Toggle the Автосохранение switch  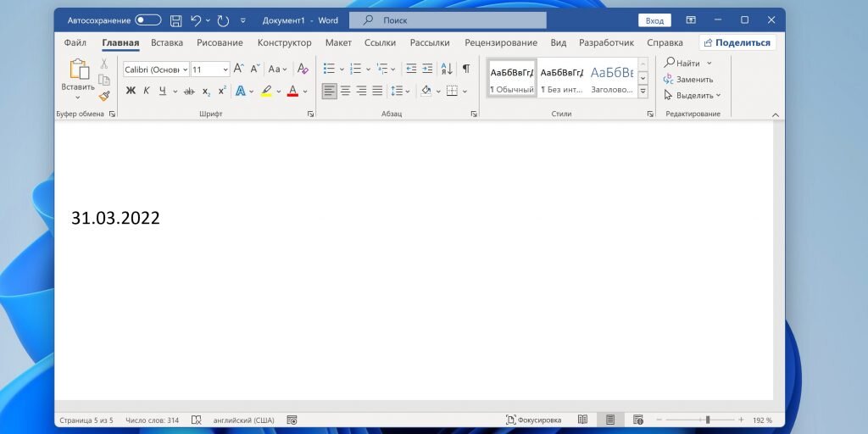click(x=147, y=20)
